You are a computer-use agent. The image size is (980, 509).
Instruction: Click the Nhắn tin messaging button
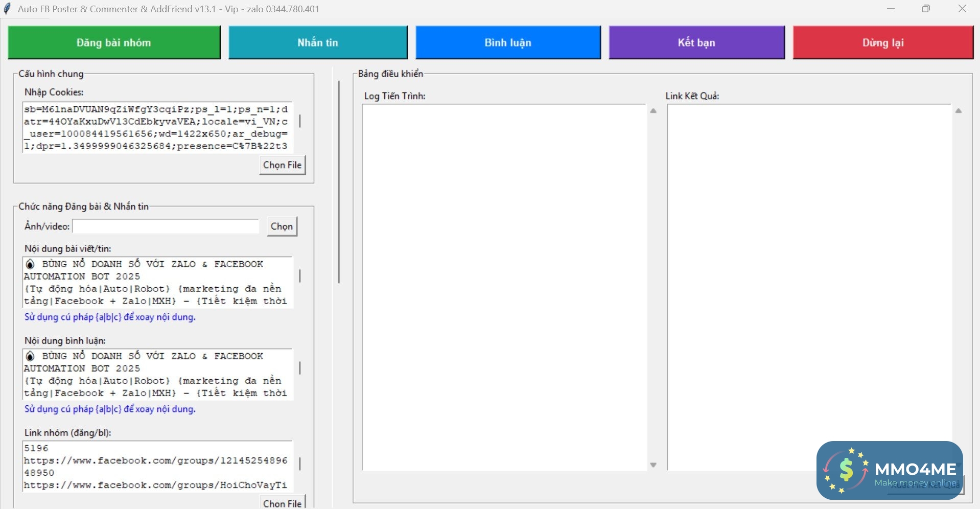[318, 42]
